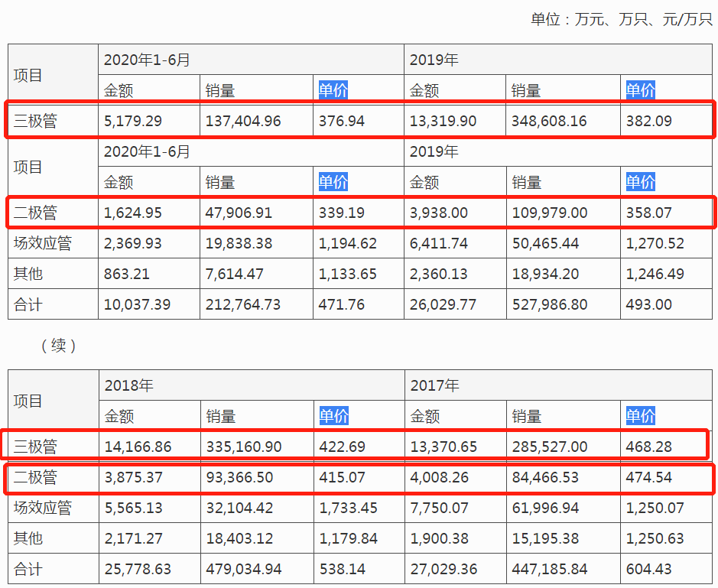718x588 pixels.
Task: Click the cell showing 5,179.29
Action: coord(133,121)
